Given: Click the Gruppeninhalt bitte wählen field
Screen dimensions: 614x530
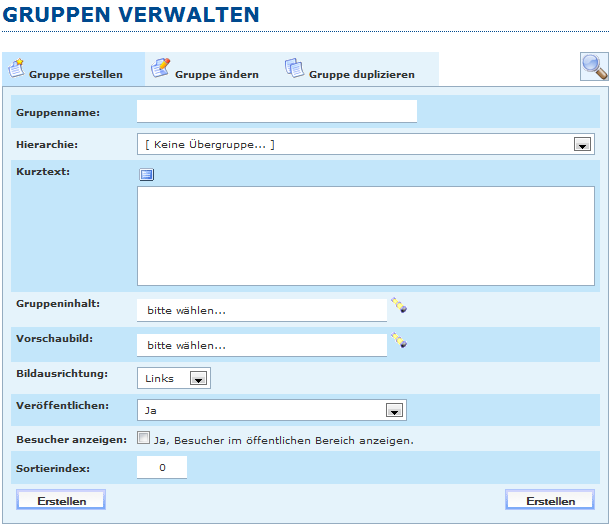Looking at the screenshot, I should (262, 310).
